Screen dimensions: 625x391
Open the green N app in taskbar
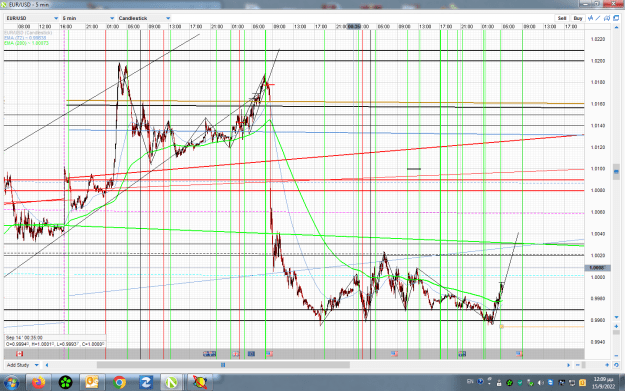[x=171, y=383]
